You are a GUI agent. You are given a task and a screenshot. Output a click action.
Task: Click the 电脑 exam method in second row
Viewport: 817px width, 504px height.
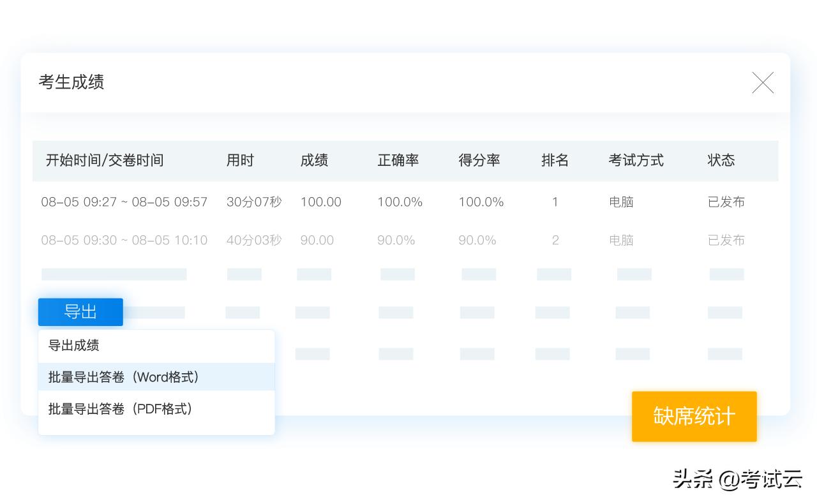click(x=621, y=241)
